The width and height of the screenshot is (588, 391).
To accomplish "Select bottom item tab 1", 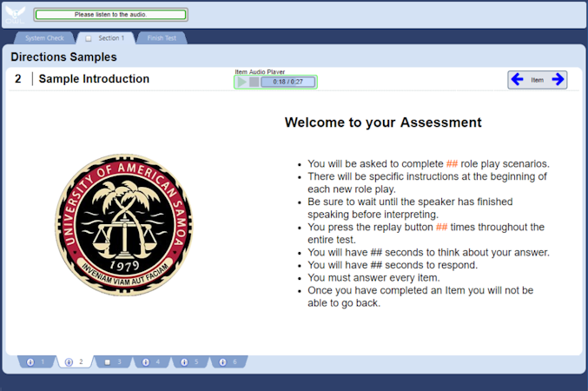I will [x=36, y=361].
